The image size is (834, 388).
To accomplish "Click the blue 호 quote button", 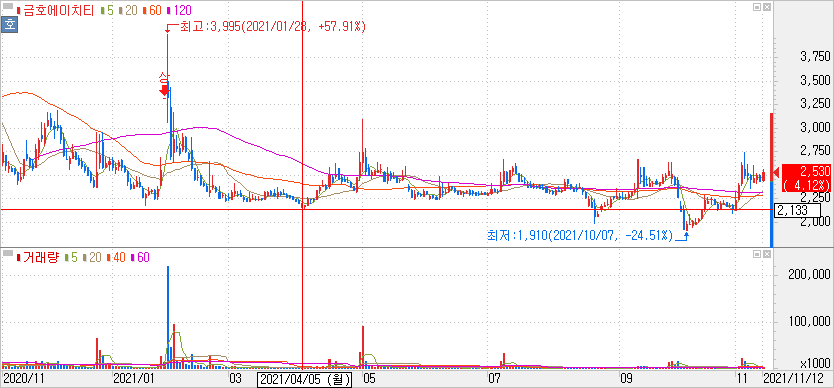I will 9,24.
